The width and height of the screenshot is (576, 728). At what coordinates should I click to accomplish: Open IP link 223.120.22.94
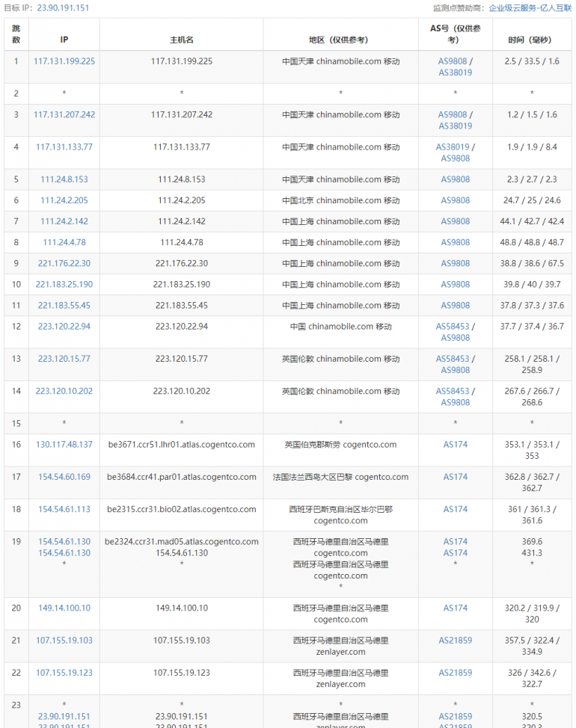coord(64,327)
